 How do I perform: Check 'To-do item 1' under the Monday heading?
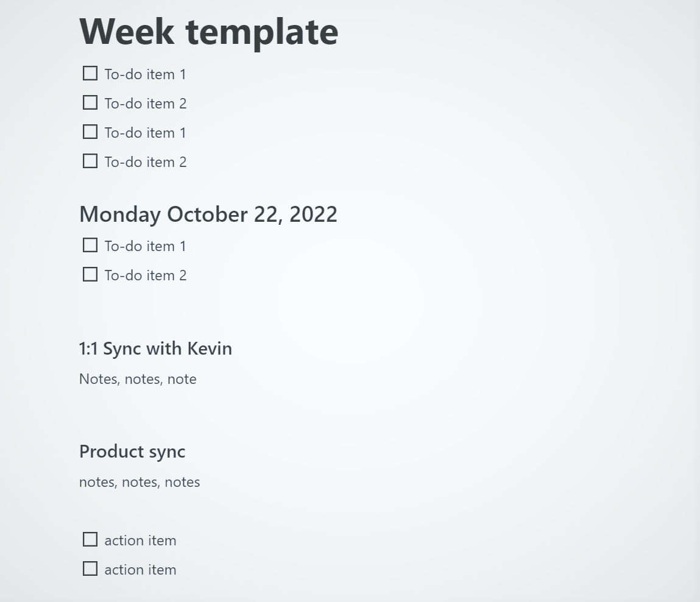90,244
